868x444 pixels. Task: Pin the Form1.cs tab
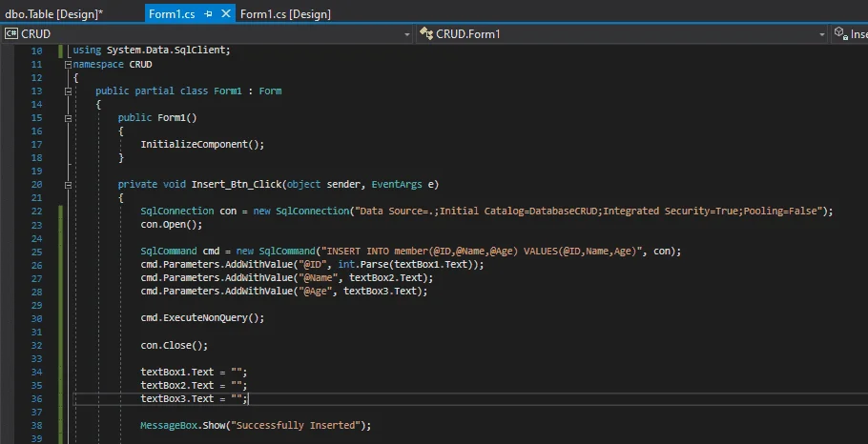[x=208, y=14]
